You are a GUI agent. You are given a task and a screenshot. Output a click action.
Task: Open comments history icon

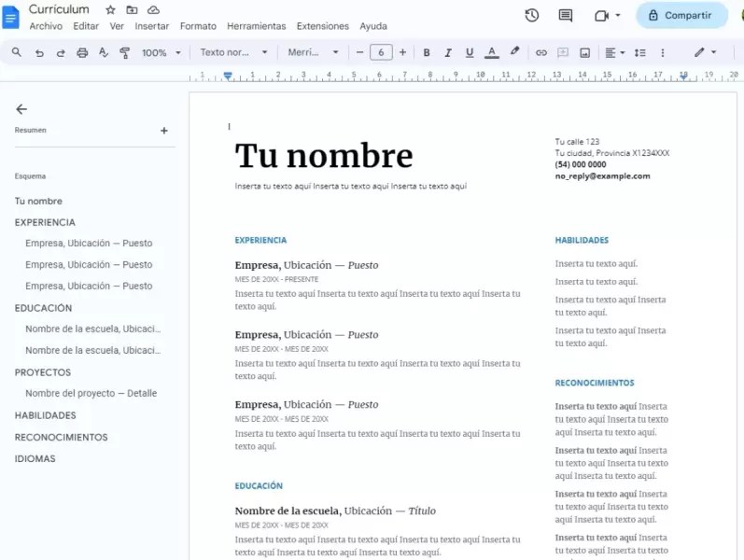(565, 15)
